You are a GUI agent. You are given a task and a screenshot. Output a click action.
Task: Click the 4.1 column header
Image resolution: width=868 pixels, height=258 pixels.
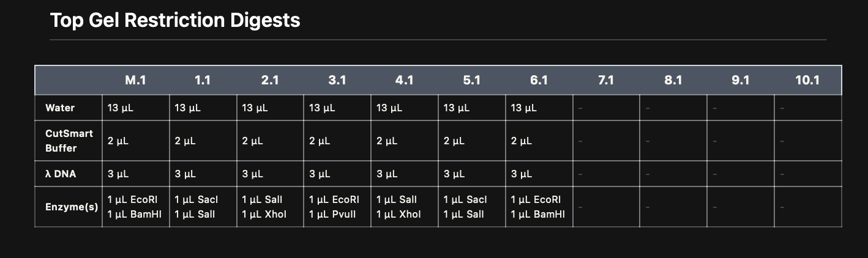click(405, 80)
